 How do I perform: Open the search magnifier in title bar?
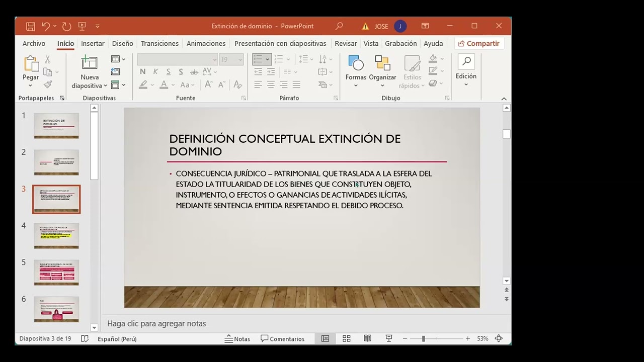pyautogui.click(x=339, y=26)
